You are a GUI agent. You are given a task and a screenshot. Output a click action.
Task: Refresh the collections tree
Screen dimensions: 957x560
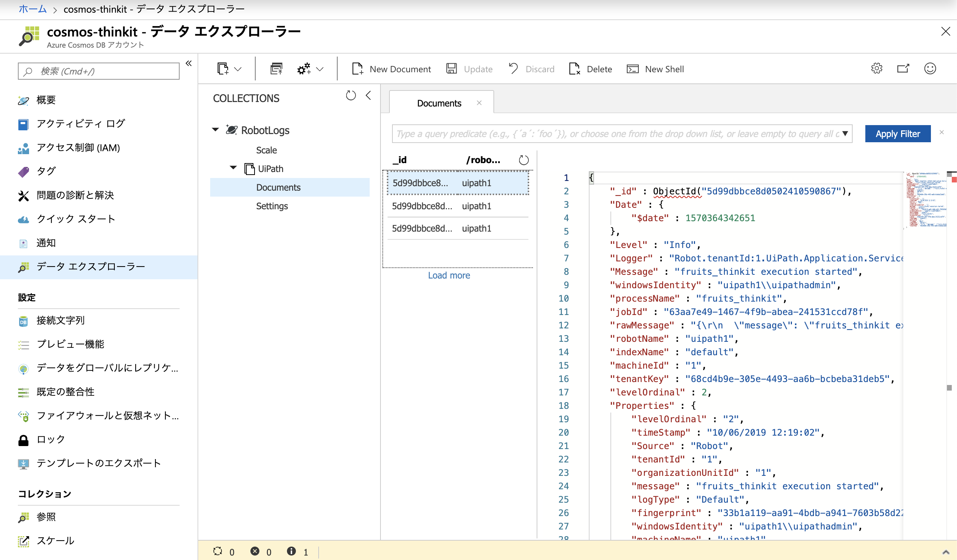(351, 96)
